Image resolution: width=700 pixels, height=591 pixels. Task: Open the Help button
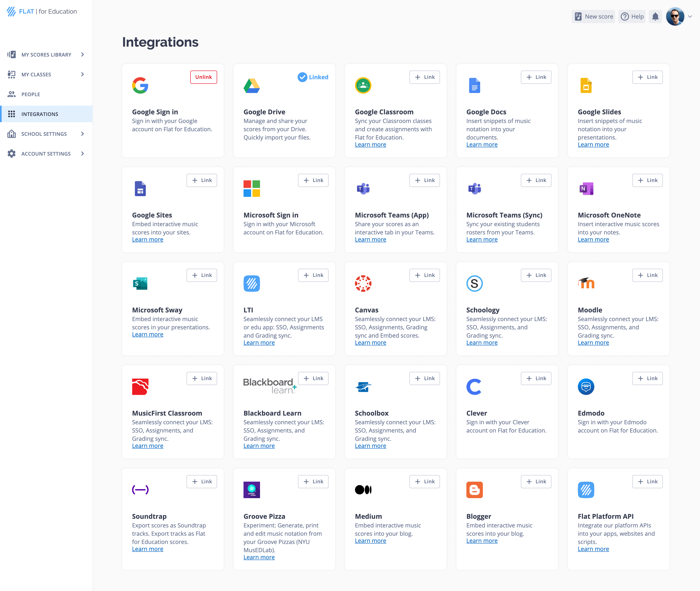(x=632, y=17)
